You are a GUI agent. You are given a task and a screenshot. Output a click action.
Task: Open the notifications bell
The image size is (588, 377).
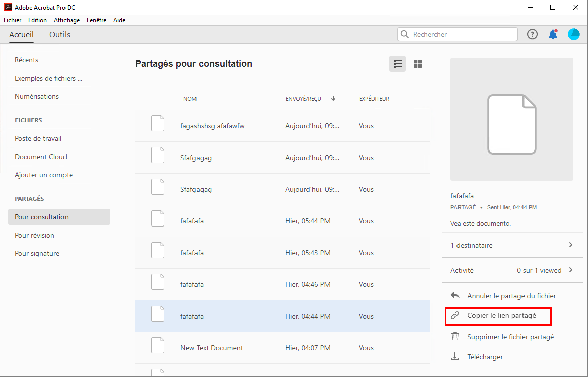click(x=553, y=34)
